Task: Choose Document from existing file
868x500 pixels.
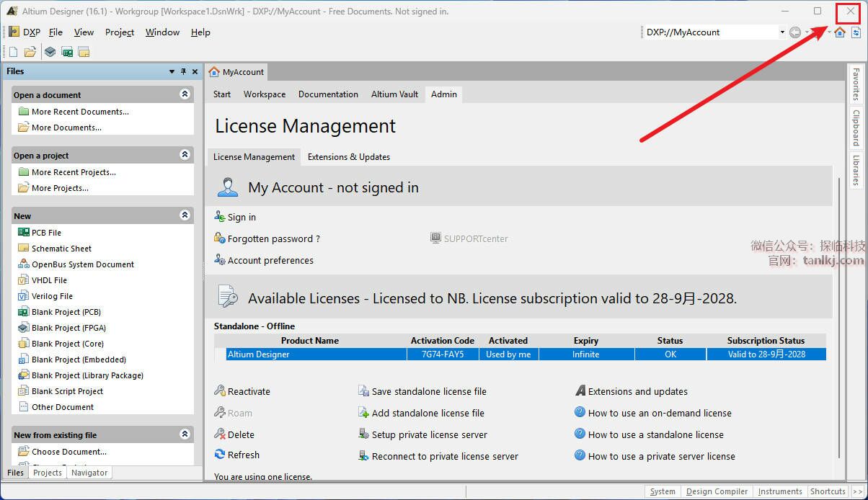Action: coord(68,452)
